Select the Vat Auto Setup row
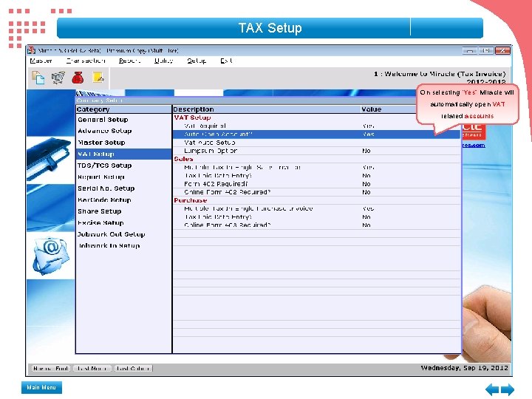Viewport: 532px width, 399px height. point(316,143)
